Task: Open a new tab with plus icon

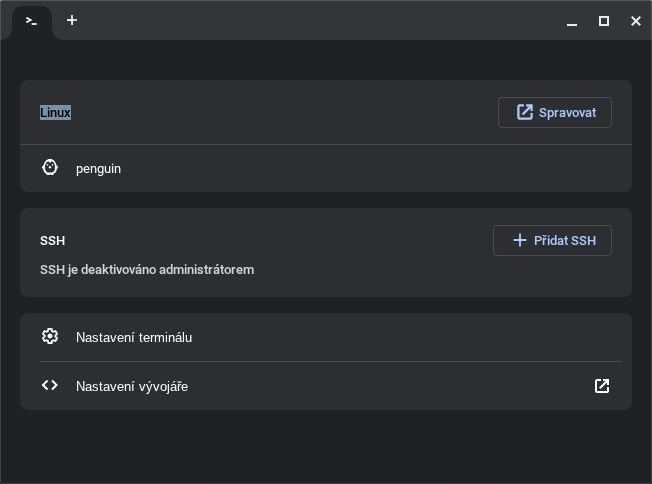Action: pos(72,20)
